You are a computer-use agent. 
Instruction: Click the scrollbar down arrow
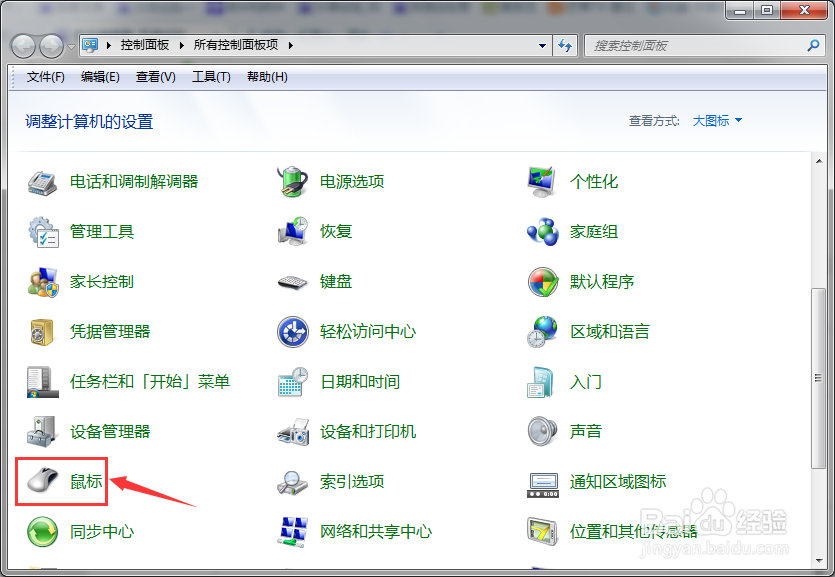click(x=818, y=561)
